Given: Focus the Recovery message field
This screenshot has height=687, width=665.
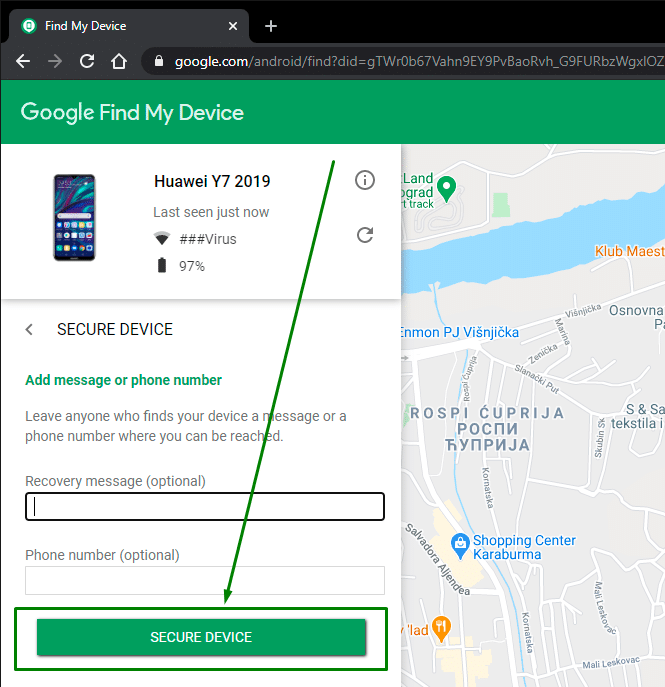Looking at the screenshot, I should (205, 506).
